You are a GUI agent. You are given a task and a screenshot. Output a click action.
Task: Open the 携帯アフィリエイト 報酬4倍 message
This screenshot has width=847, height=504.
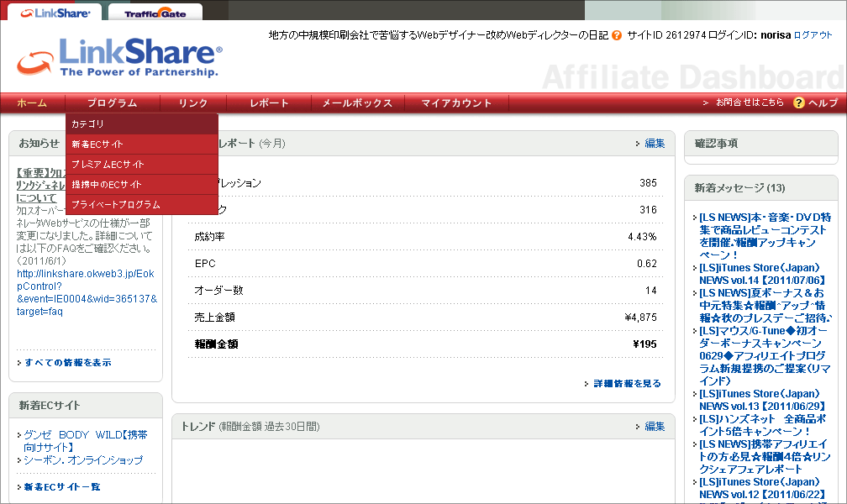tap(765, 456)
